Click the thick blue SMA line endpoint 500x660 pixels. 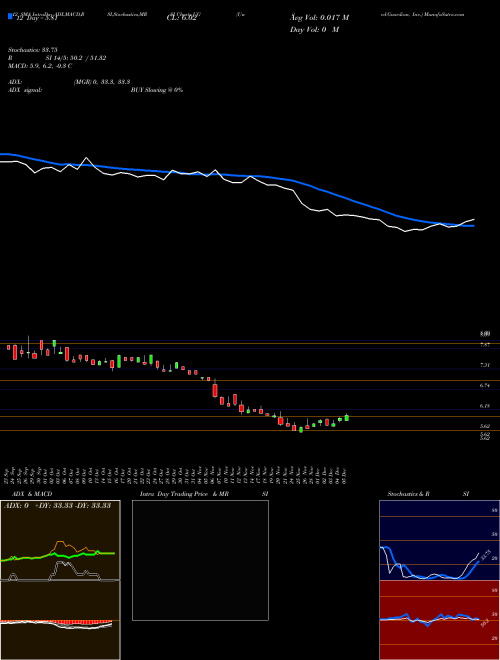[x=472, y=226]
